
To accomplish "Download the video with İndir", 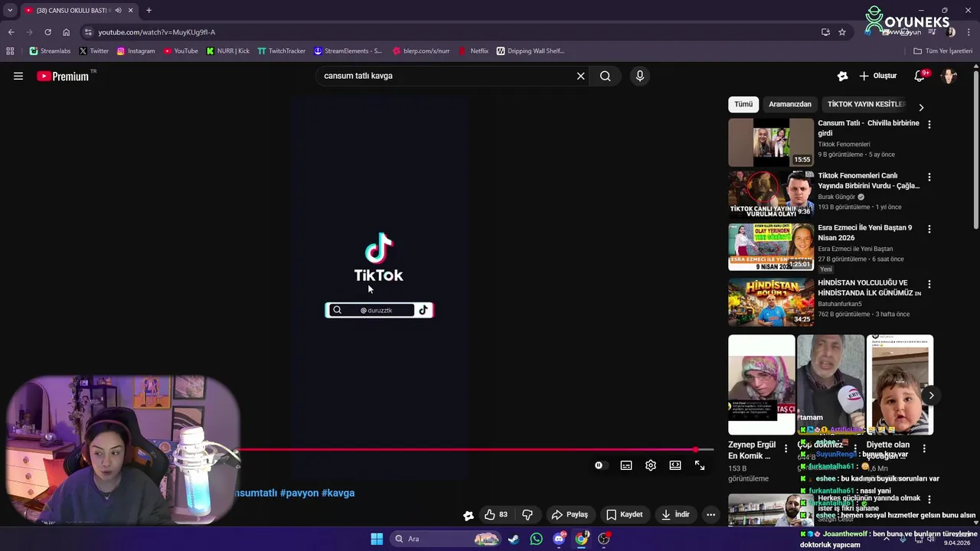I will [675, 515].
